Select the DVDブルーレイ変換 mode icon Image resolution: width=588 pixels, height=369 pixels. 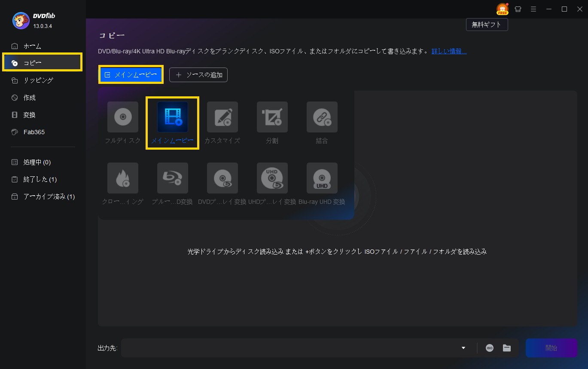tap(222, 178)
